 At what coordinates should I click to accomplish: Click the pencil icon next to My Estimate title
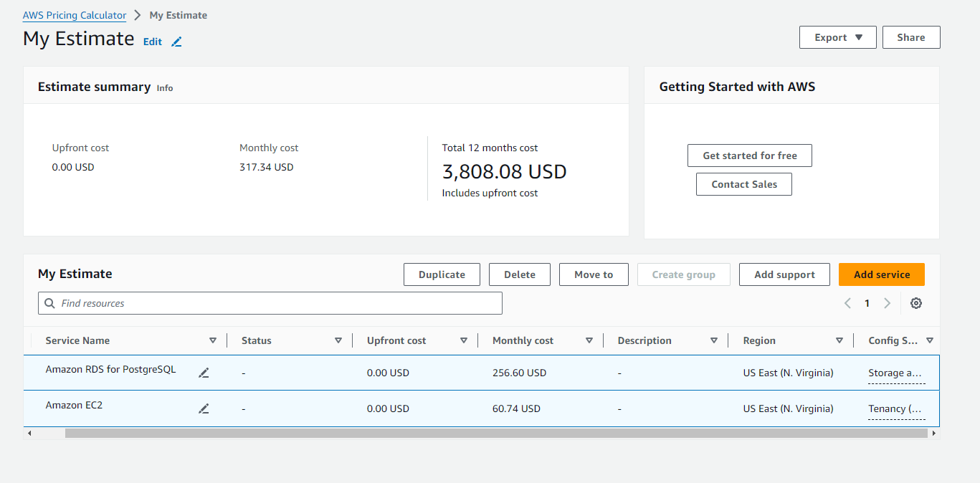coord(176,42)
